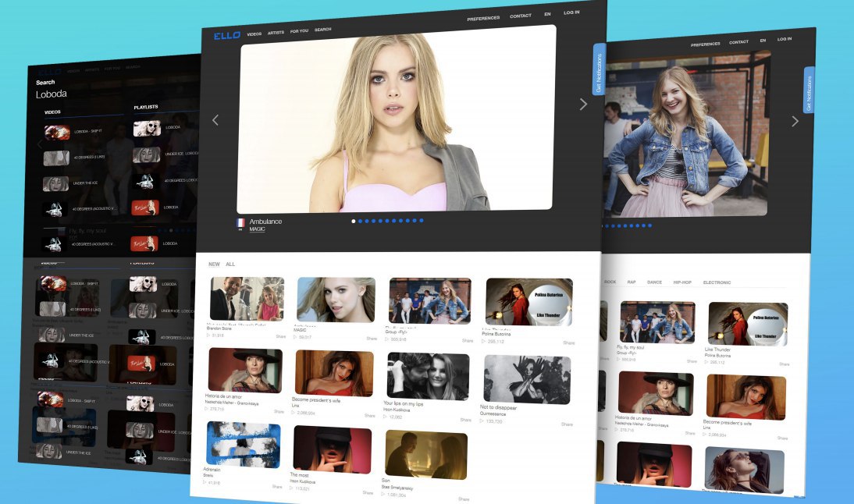Click Share under Not to disappear
Image resolution: width=854 pixels, height=504 pixels.
coord(567,424)
